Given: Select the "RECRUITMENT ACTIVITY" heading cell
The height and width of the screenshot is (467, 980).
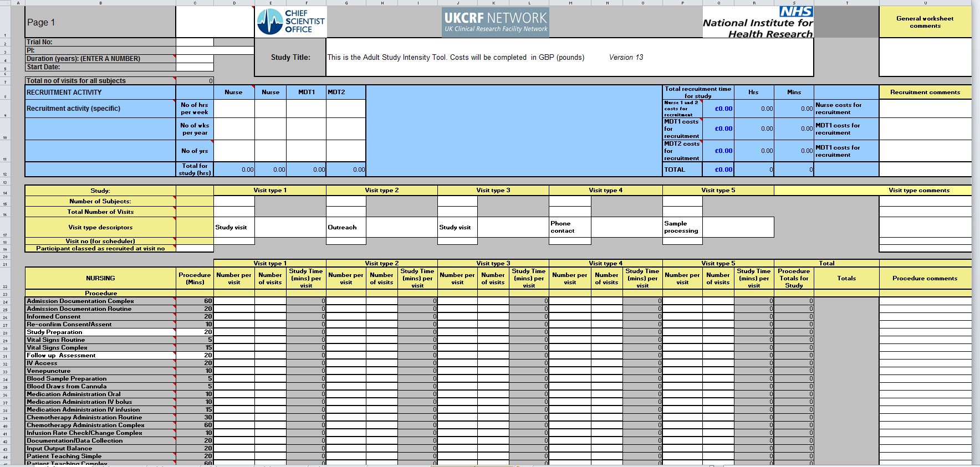Looking at the screenshot, I should [100, 93].
